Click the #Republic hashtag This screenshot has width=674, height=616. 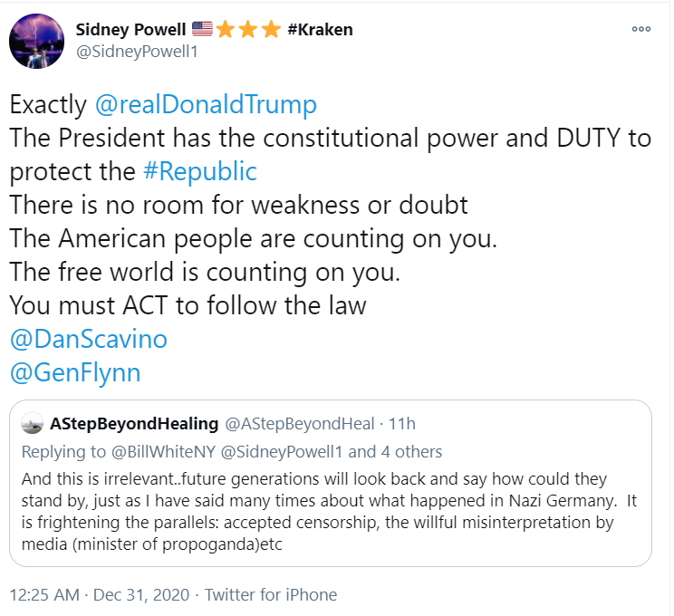click(200, 172)
